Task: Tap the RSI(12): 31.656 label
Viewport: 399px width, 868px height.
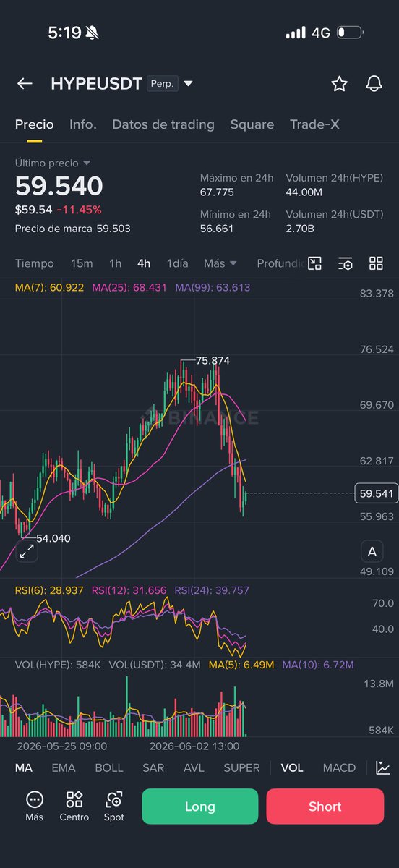Action: pyautogui.click(x=129, y=590)
